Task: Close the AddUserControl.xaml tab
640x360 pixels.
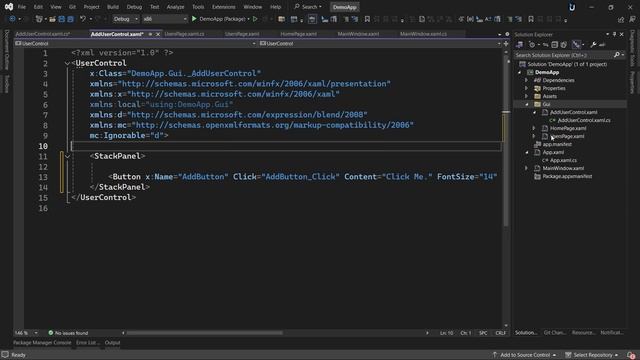Action: click(158, 34)
